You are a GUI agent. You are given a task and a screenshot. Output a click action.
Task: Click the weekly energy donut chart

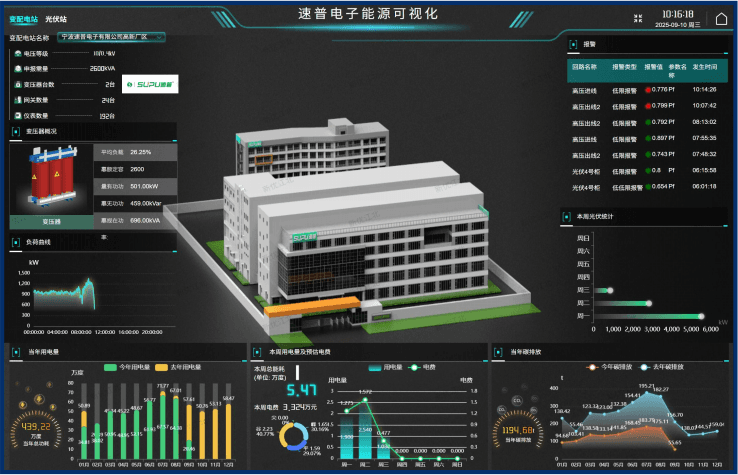coord(294,436)
